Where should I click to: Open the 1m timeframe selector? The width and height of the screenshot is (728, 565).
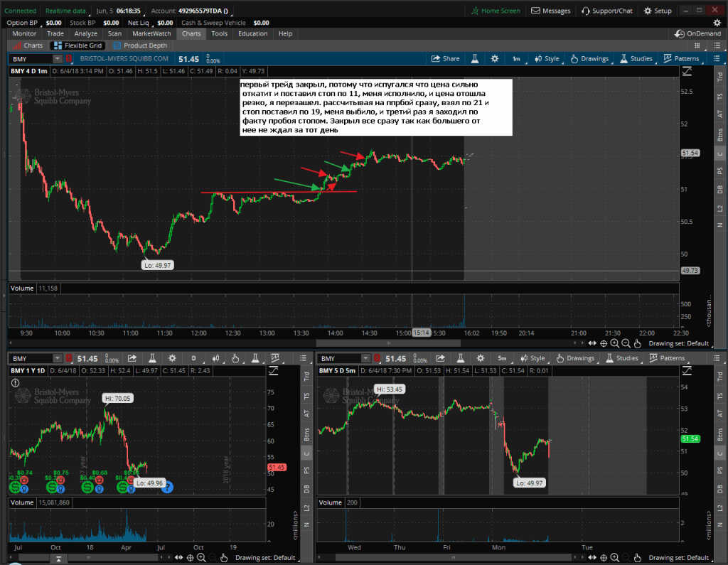[516, 59]
